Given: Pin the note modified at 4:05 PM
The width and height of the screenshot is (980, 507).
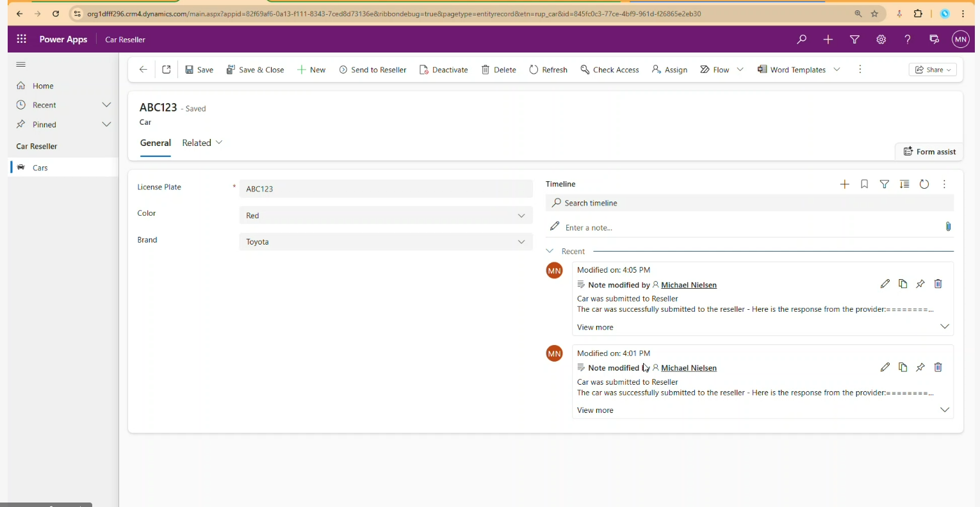Looking at the screenshot, I should pos(920,284).
